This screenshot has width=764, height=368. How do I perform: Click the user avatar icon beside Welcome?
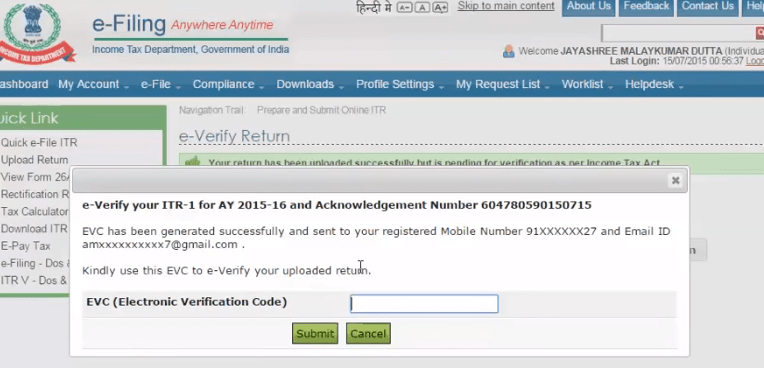coord(509,51)
